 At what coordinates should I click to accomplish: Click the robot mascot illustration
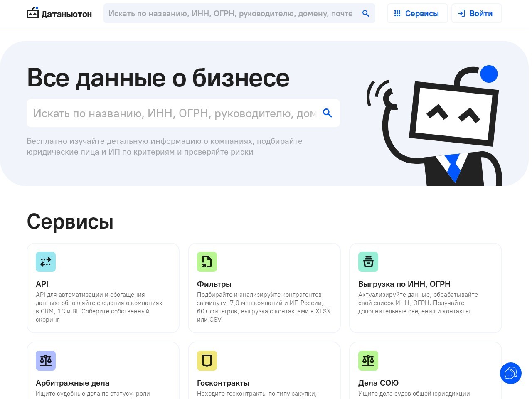(434, 126)
